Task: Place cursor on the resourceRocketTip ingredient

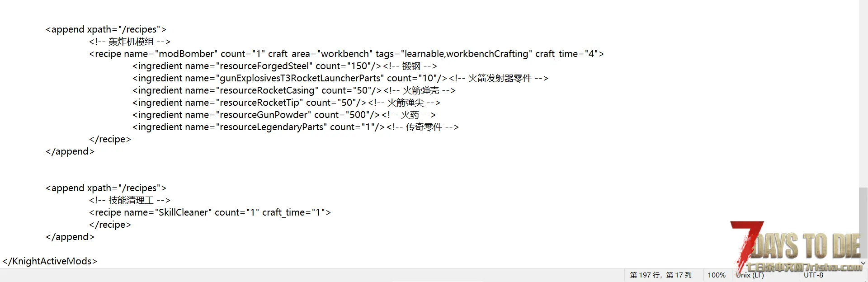Action: [x=286, y=103]
